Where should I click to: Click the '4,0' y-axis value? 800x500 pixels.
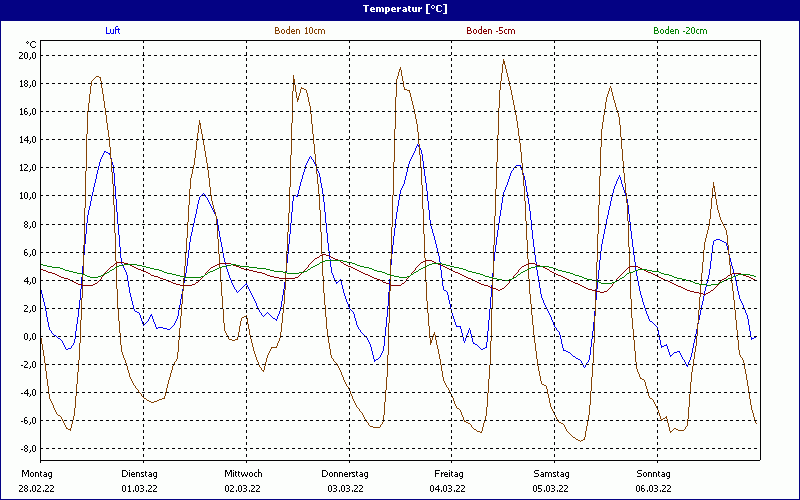coord(30,281)
